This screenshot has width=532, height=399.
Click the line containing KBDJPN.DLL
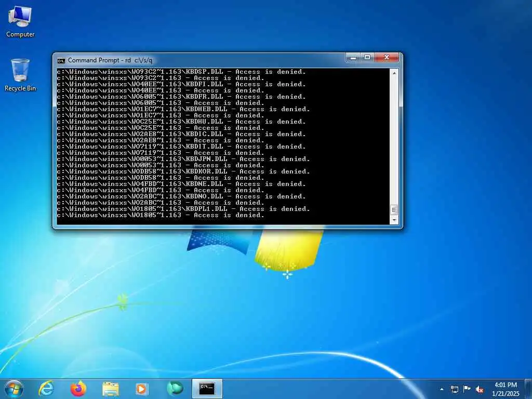point(183,159)
